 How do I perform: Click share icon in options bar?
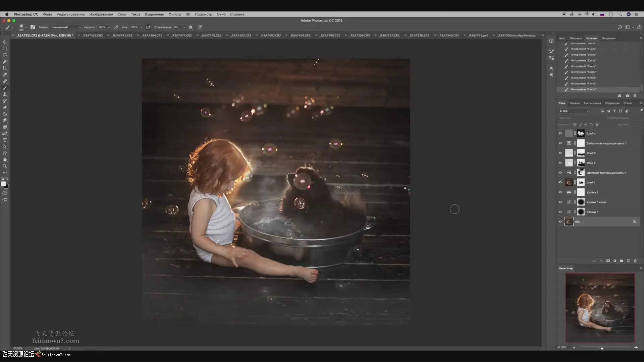click(x=639, y=27)
